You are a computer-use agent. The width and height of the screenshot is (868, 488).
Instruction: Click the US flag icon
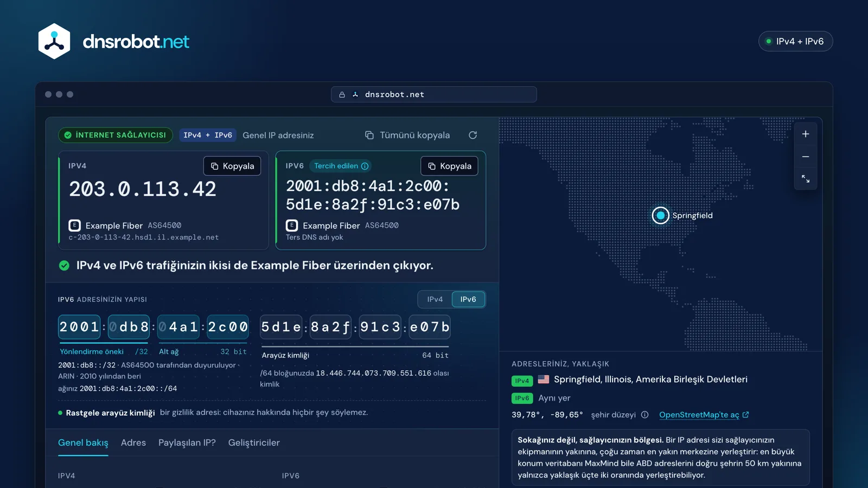[544, 380]
